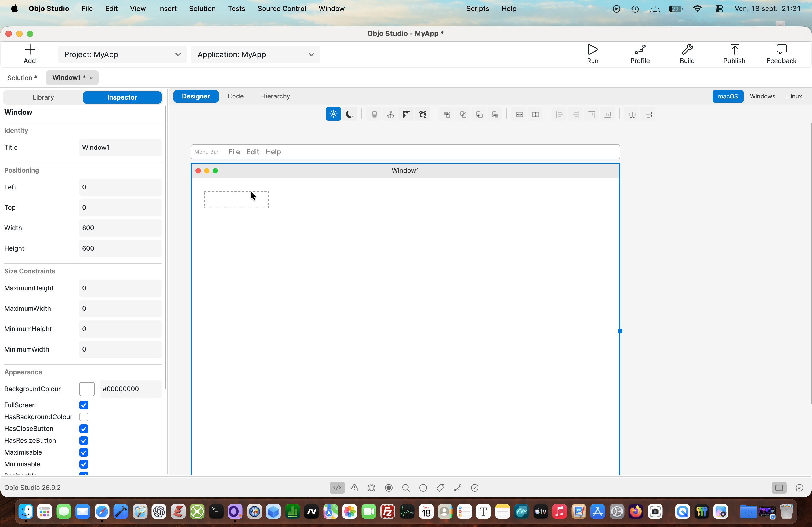Click the align bottom edges icon
The image size is (812, 527).
point(608,115)
